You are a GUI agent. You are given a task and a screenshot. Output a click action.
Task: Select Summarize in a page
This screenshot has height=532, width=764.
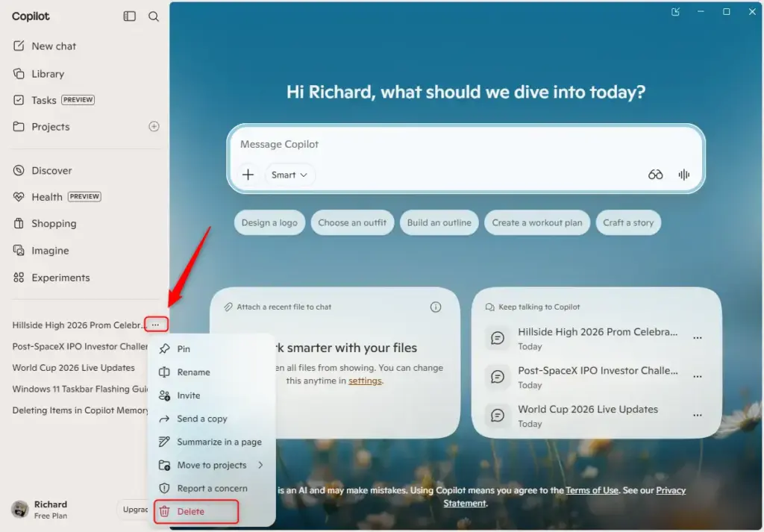pos(211,442)
